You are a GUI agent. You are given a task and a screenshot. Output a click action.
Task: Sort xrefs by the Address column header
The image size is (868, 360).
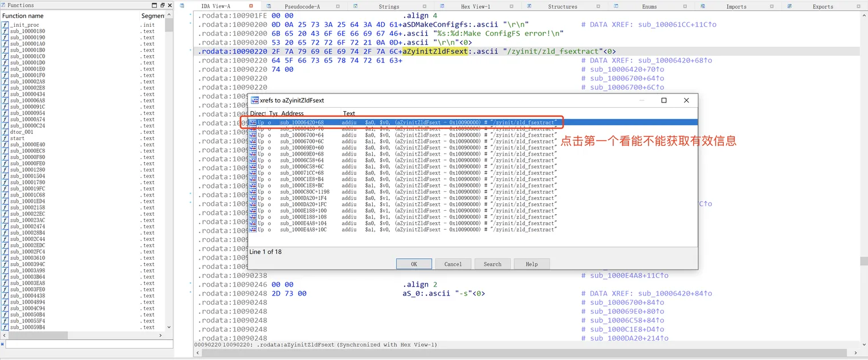310,114
